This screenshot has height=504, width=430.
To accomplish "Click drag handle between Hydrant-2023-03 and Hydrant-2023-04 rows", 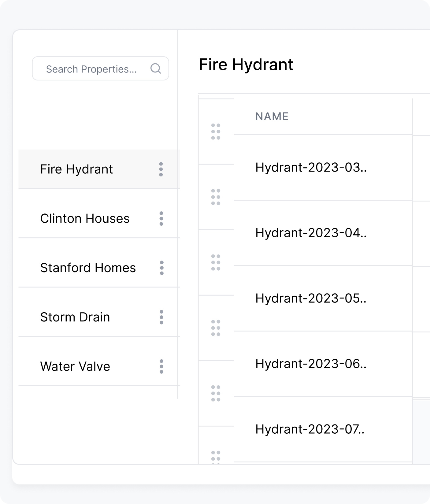I will [x=216, y=197].
